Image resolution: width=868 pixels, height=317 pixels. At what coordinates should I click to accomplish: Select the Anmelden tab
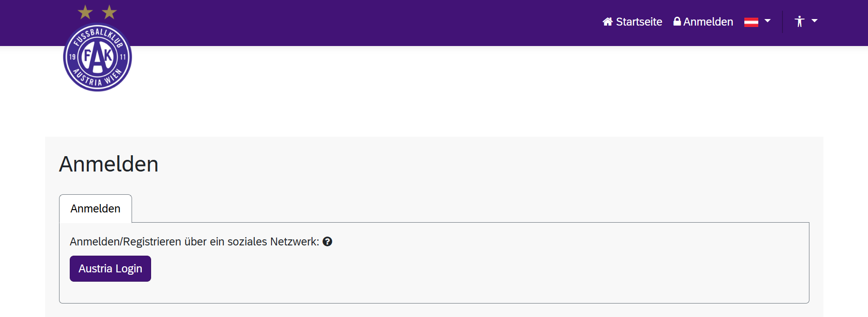coord(95,209)
